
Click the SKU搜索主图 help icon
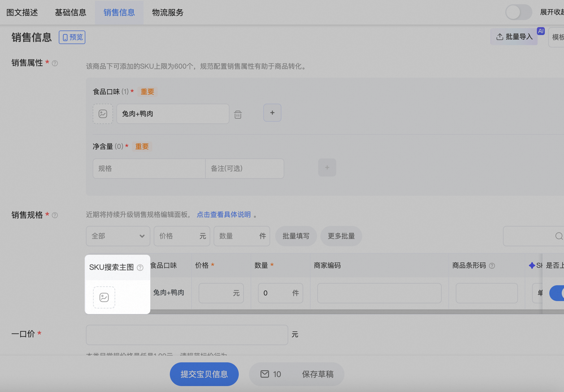[x=140, y=267]
